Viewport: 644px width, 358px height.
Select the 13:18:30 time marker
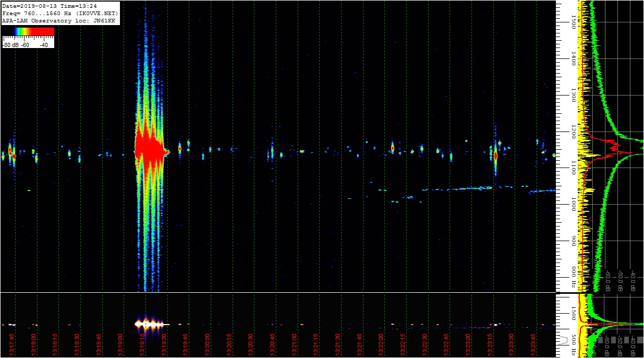click(x=77, y=345)
